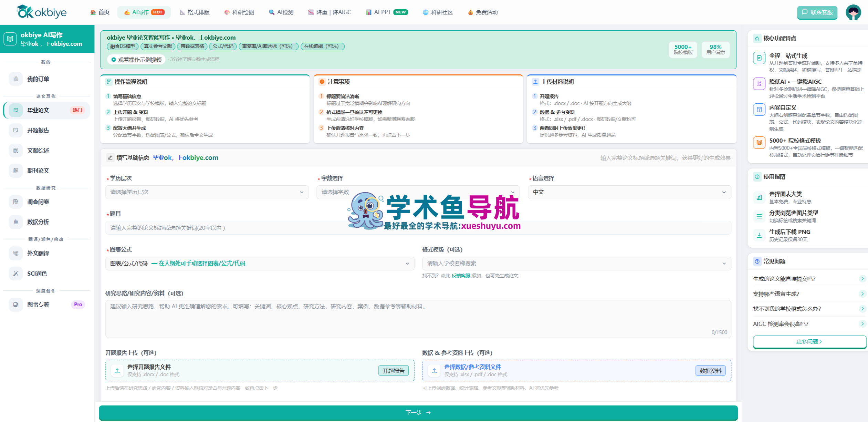This screenshot has width=868, height=422.
Task: Open the AI PPT nav tab
Action: pyautogui.click(x=387, y=12)
